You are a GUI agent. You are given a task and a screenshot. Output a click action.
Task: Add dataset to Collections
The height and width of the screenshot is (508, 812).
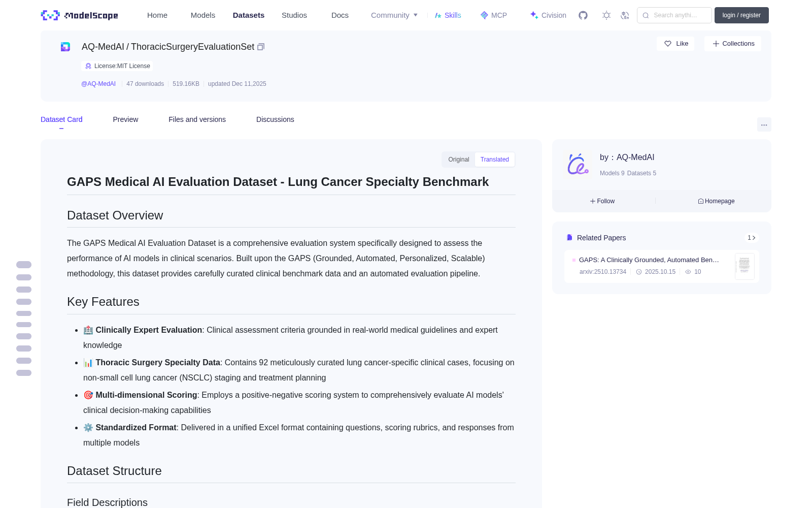pos(733,44)
